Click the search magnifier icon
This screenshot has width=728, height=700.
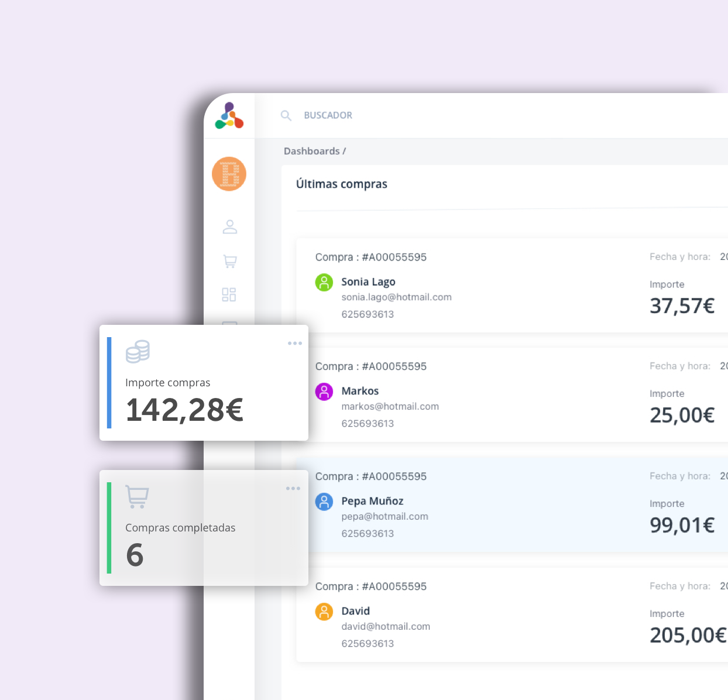point(286,115)
